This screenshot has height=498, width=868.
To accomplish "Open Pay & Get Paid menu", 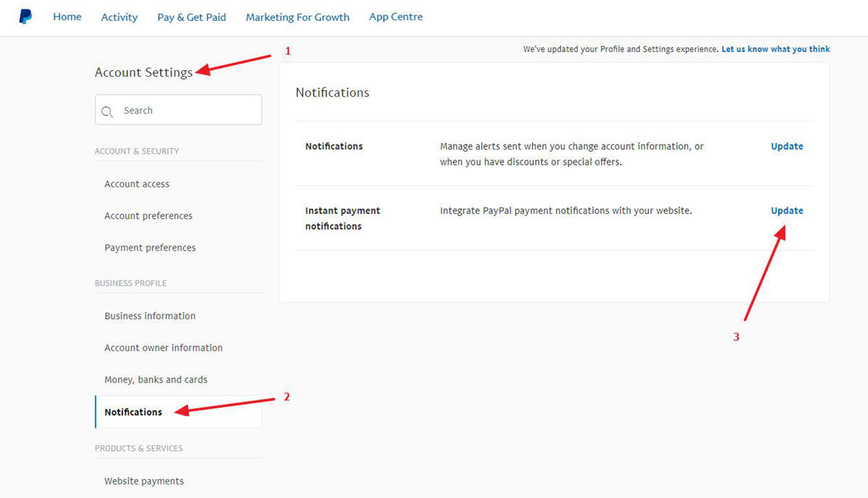I will [x=192, y=17].
